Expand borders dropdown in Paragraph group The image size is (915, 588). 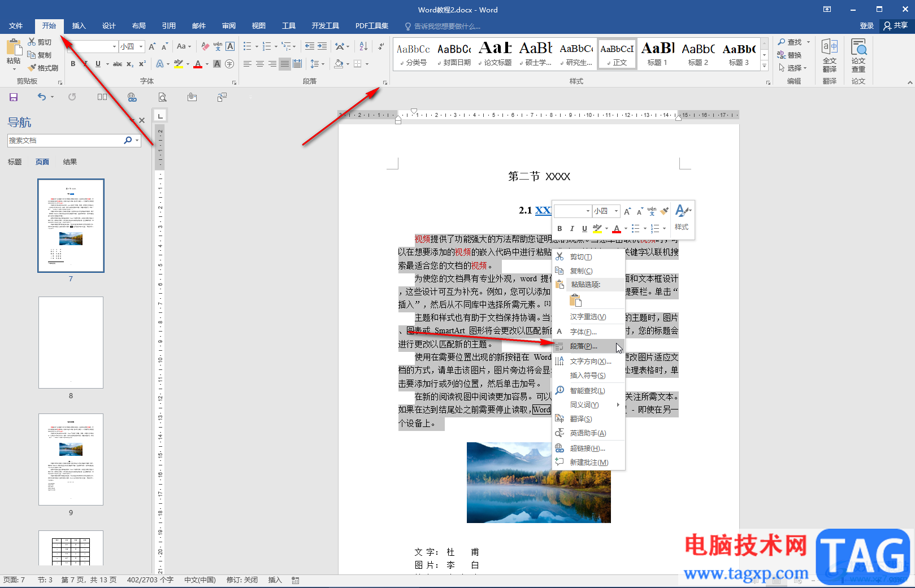click(367, 64)
